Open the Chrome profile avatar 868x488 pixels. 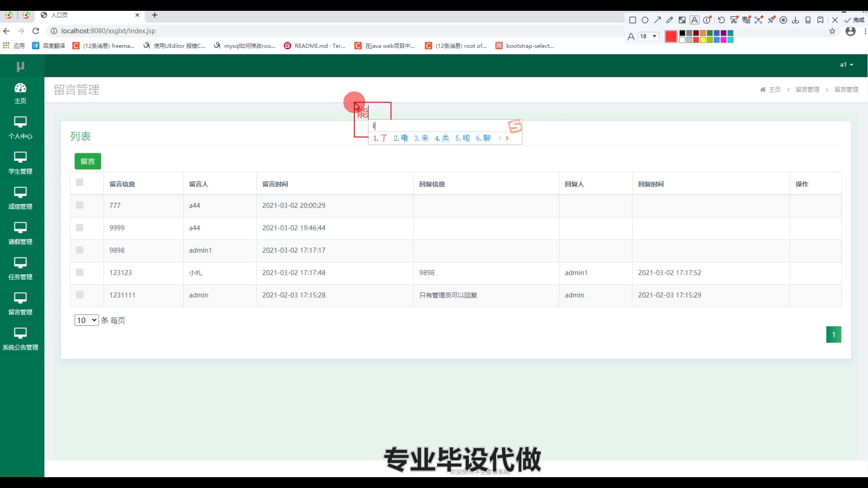pos(850,31)
